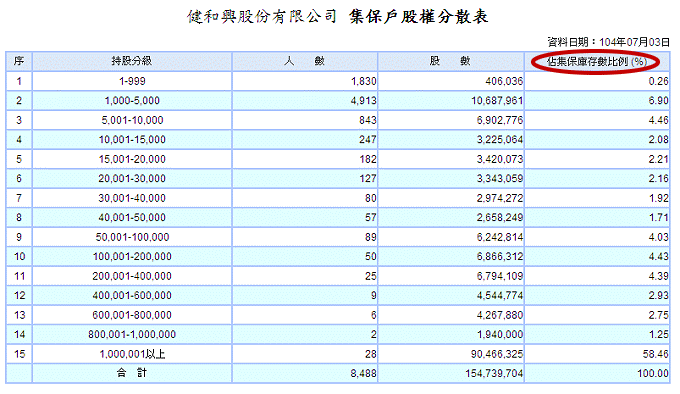Click percentage value 0.26
This screenshot has width=680, height=394.
[x=658, y=81]
